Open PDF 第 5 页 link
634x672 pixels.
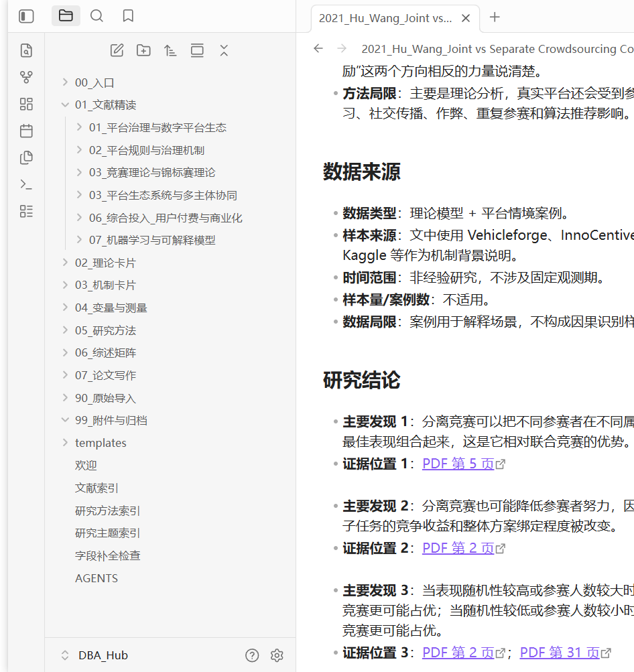tap(458, 464)
